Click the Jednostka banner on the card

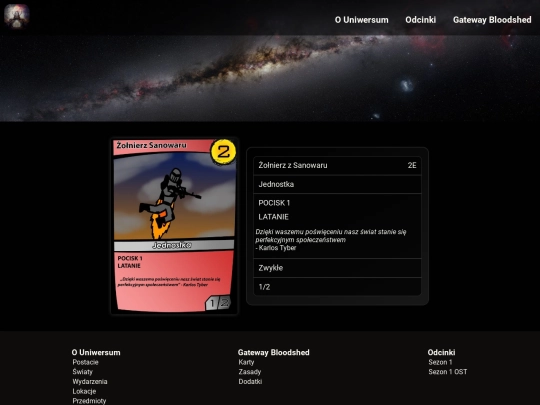click(x=174, y=245)
